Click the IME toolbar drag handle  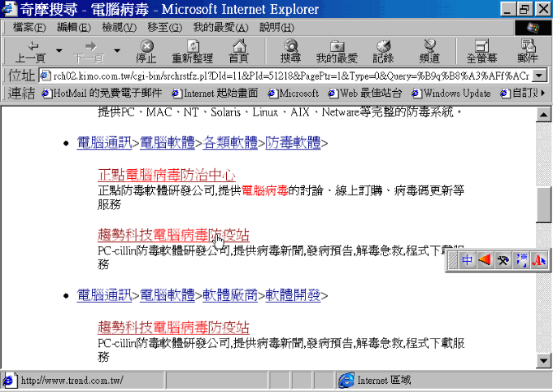(453, 260)
